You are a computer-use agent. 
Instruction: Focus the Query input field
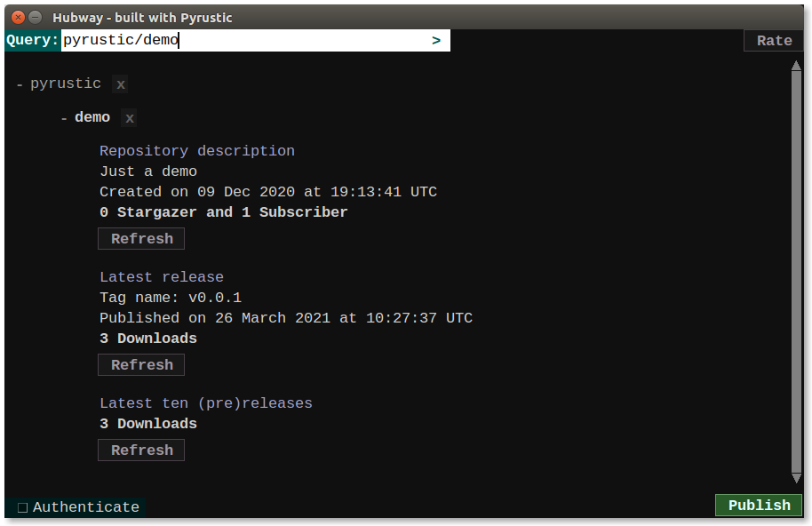(240, 41)
